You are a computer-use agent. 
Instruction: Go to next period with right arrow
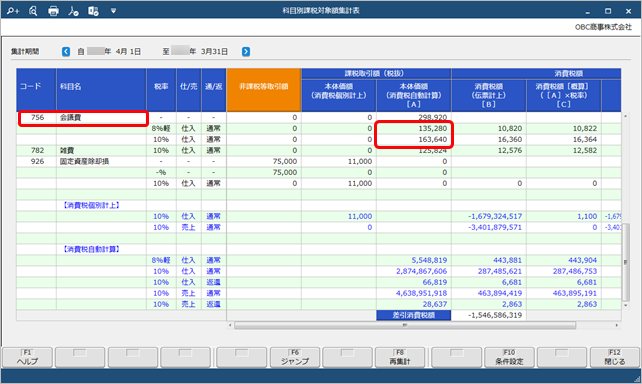(246, 52)
